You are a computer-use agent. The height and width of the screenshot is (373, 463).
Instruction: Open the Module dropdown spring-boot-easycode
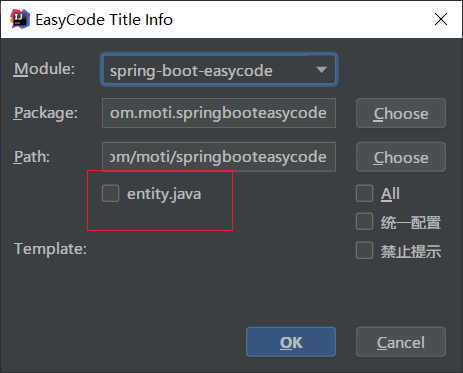pyautogui.click(x=219, y=69)
